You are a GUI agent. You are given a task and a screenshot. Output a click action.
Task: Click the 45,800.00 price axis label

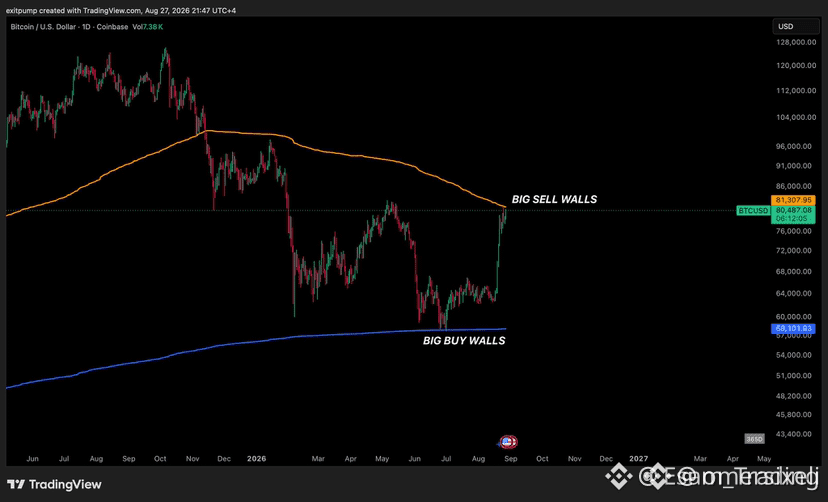click(795, 414)
